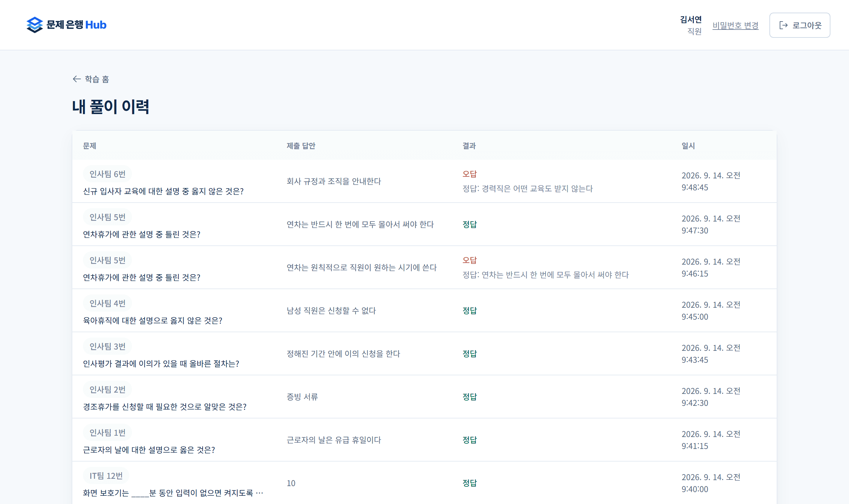Go back to 학습 홈
The height and width of the screenshot is (504, 849).
pos(91,79)
